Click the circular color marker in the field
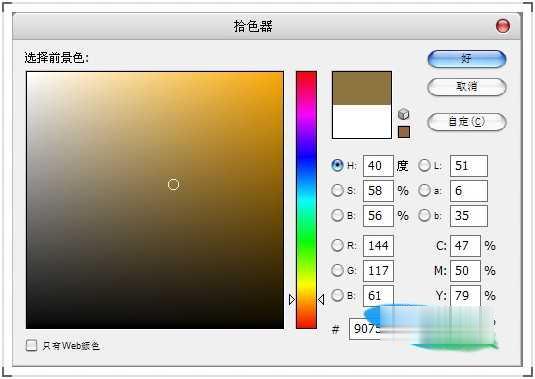 [173, 184]
